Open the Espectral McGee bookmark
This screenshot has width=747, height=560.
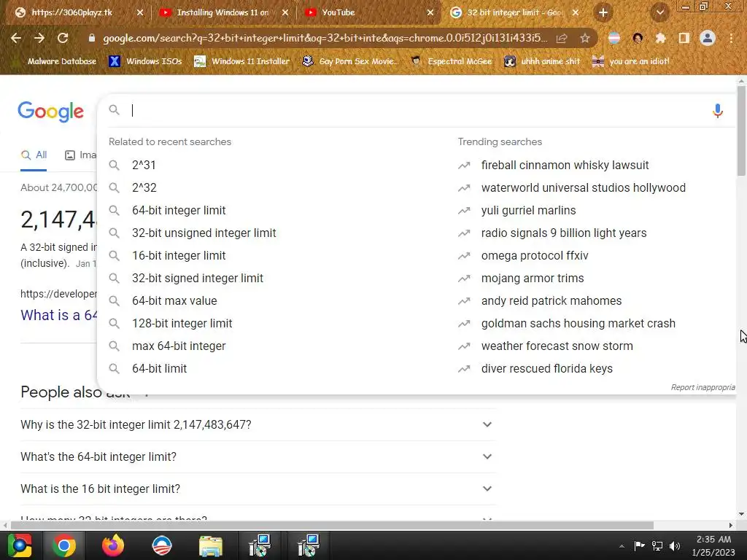pyautogui.click(x=451, y=61)
